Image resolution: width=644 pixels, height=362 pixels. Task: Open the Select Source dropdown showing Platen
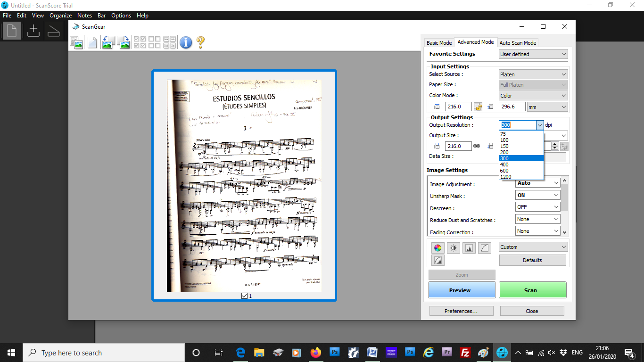[x=533, y=74]
